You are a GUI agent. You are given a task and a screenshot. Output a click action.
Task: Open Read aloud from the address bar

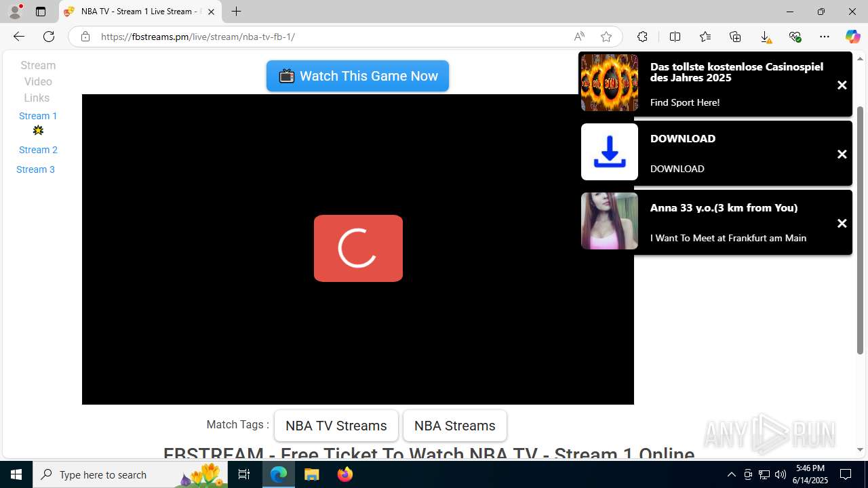(579, 37)
